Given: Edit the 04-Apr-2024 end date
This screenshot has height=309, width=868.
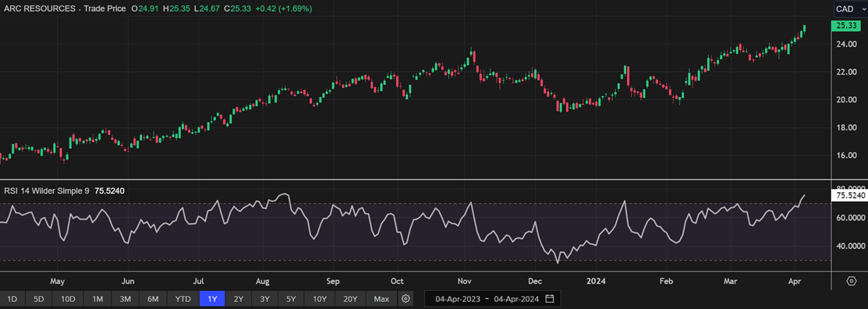Looking at the screenshot, I should pos(516,299).
